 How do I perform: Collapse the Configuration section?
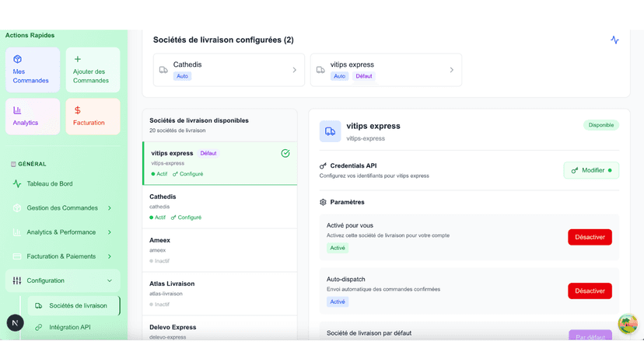63,280
